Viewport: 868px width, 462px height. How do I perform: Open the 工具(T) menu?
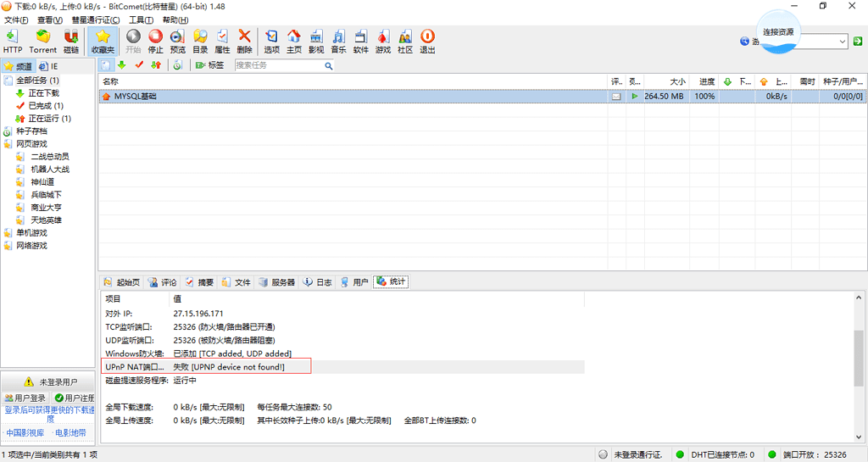click(141, 19)
